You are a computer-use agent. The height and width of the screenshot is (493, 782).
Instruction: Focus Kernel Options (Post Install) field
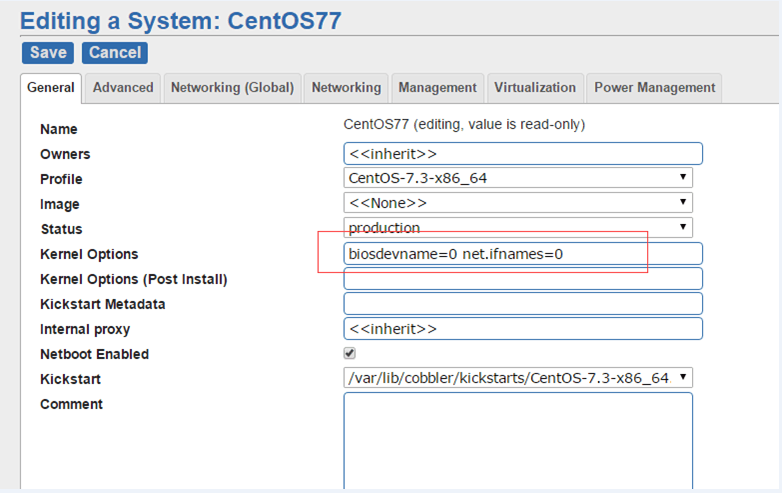point(523,279)
